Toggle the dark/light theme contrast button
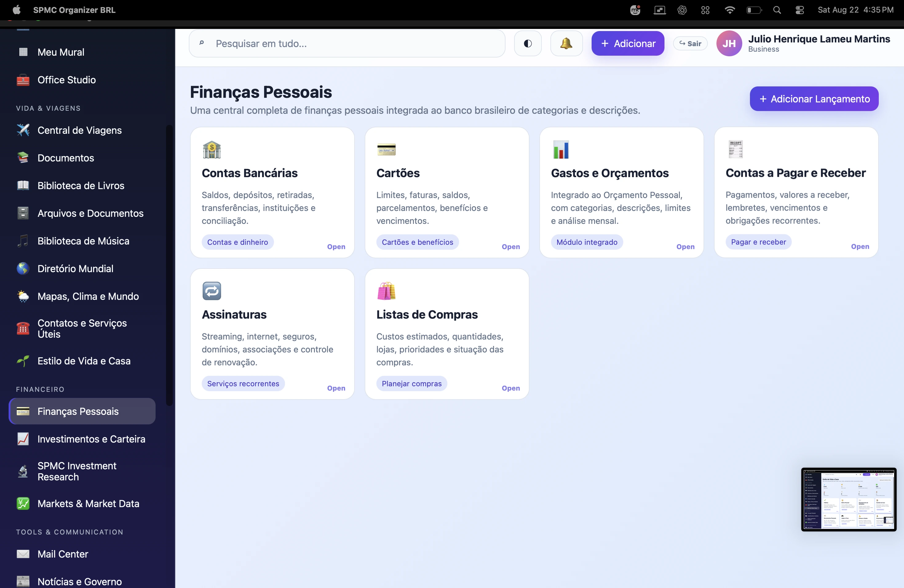904x588 pixels. click(528, 44)
